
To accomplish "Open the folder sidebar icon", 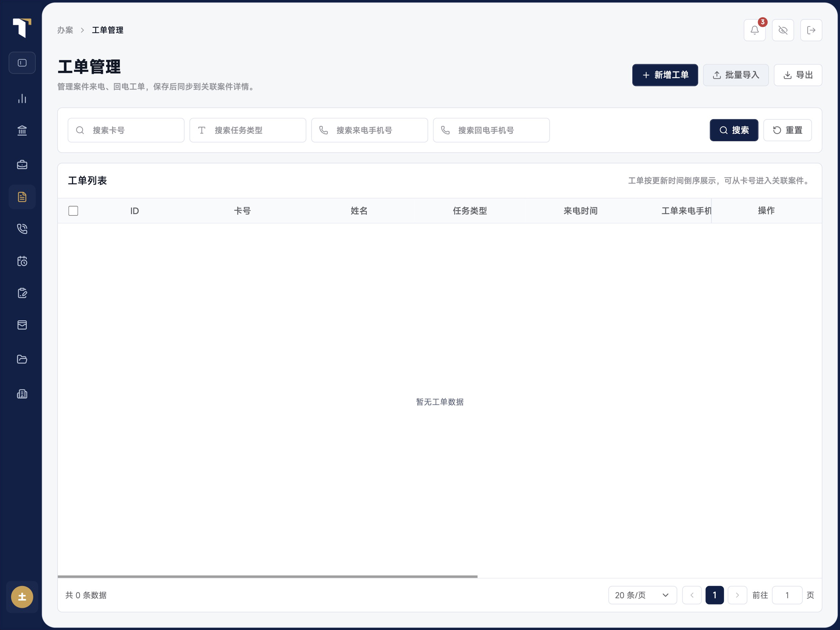I will pyautogui.click(x=22, y=359).
